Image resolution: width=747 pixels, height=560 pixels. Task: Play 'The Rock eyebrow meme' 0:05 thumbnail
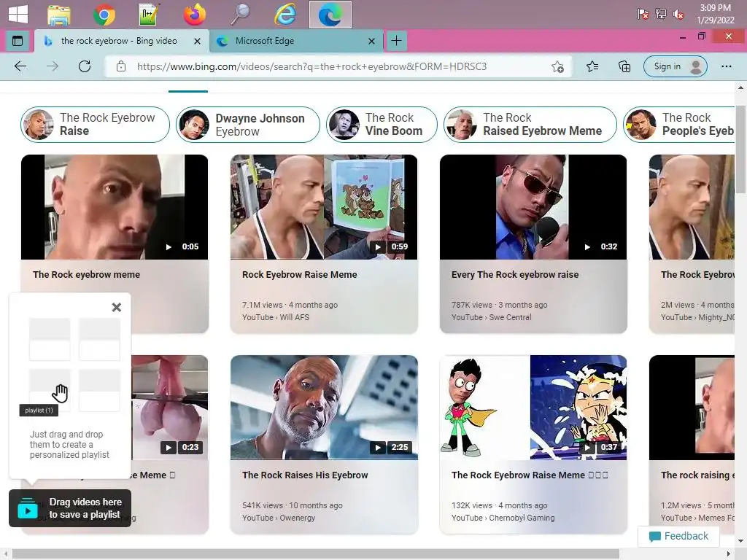115,207
